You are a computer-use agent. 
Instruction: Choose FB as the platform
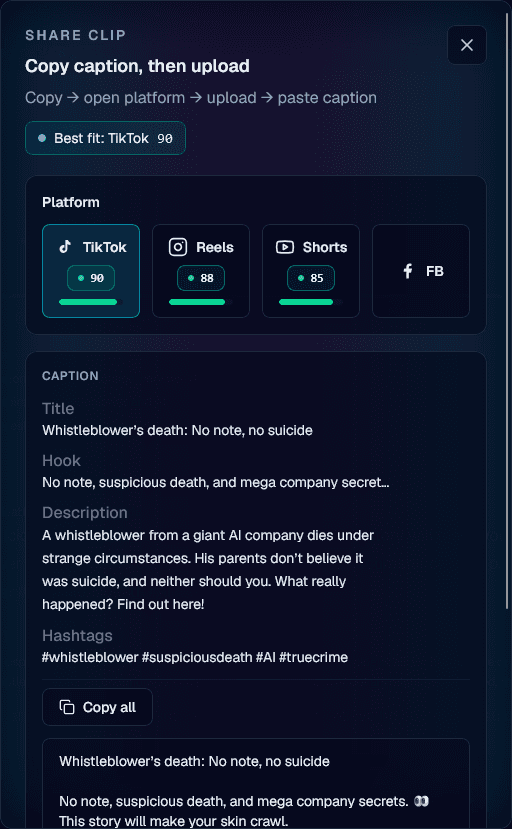421,271
